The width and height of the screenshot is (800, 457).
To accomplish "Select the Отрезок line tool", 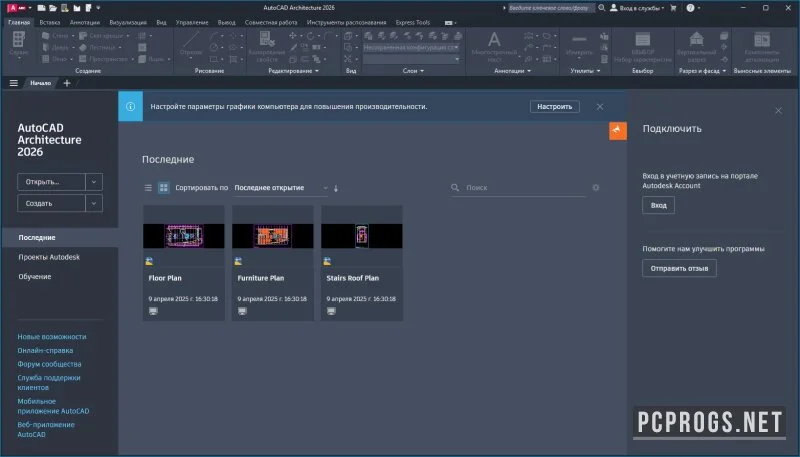I will pyautogui.click(x=191, y=43).
